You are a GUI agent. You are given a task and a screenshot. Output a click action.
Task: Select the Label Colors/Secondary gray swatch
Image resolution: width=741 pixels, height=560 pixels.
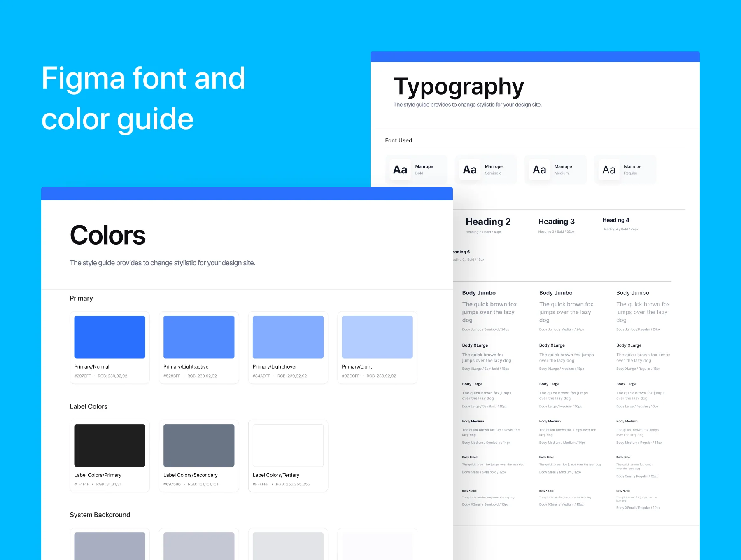pos(199,445)
